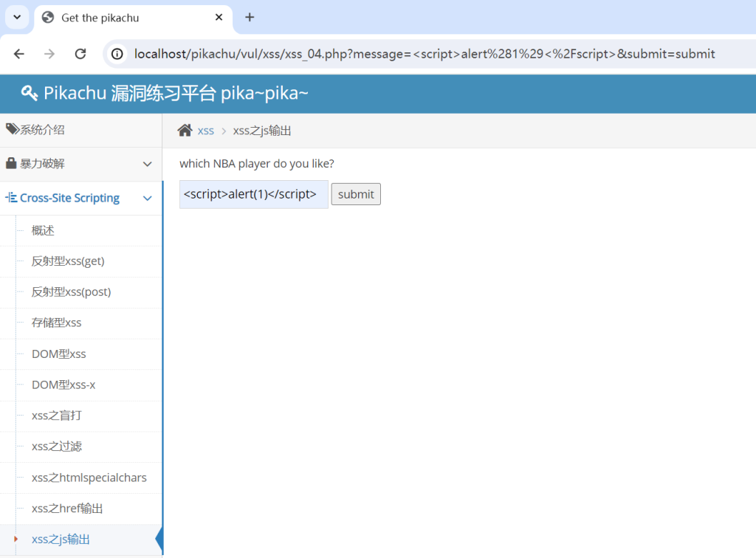Click the 'which NBA player do you like?' text

pyautogui.click(x=257, y=164)
